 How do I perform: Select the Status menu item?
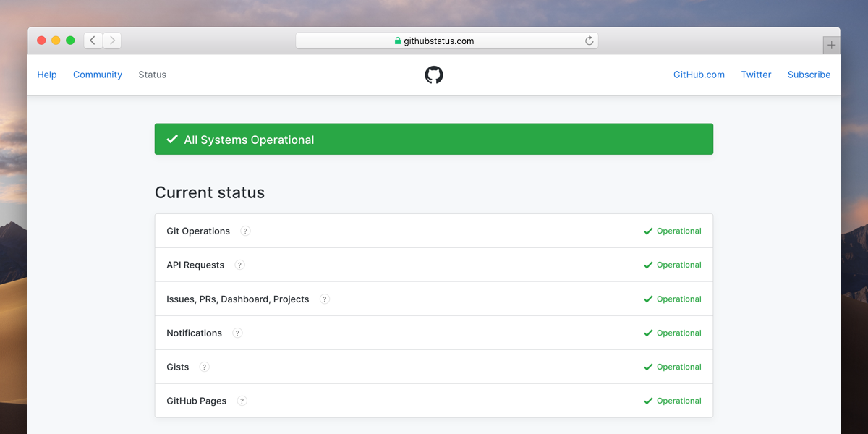click(152, 75)
